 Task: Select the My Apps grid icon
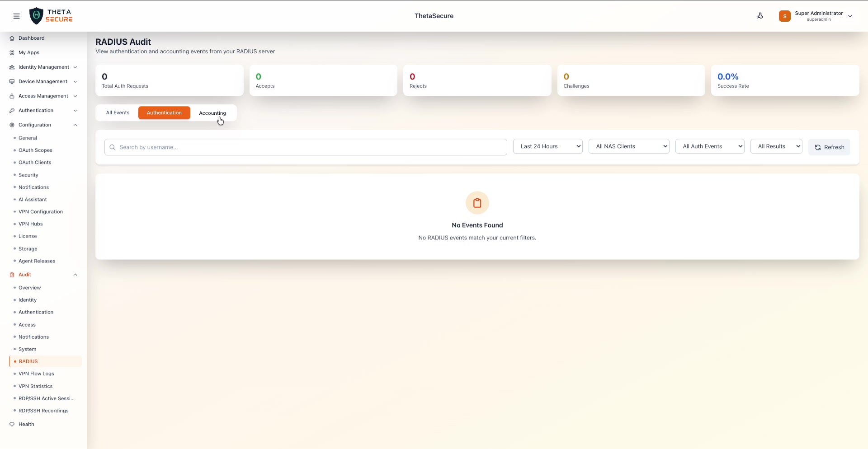[12, 52]
